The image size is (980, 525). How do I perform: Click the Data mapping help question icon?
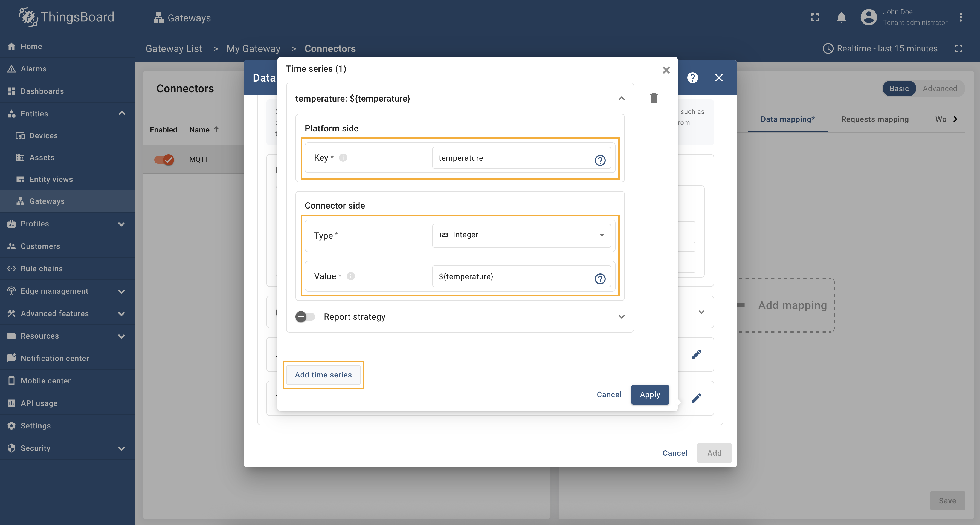pos(692,78)
